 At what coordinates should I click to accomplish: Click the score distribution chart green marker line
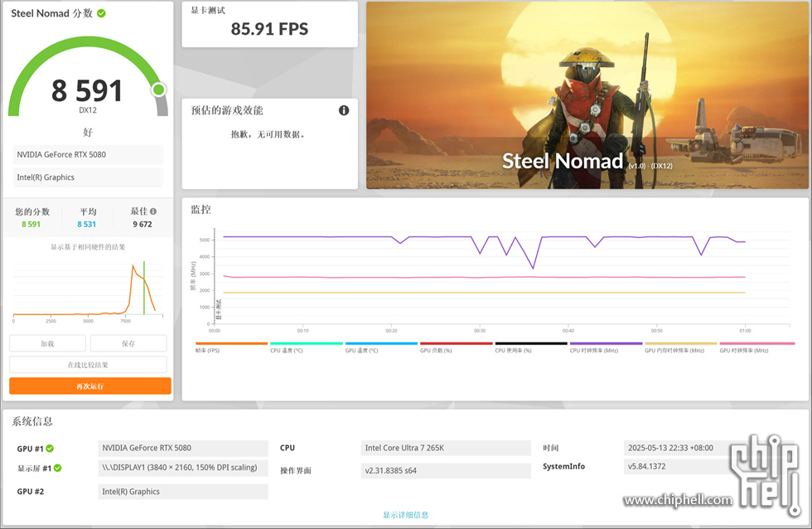click(144, 288)
